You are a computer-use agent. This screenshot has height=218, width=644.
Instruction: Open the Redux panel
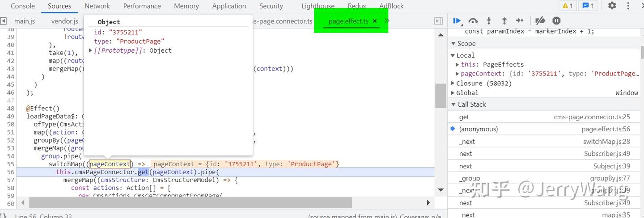click(357, 6)
